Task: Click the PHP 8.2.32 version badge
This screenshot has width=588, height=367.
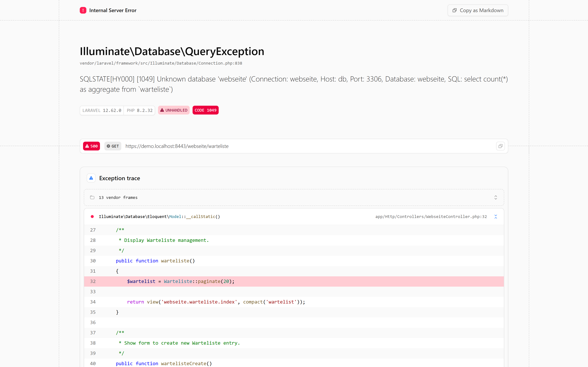Action: 139,110
